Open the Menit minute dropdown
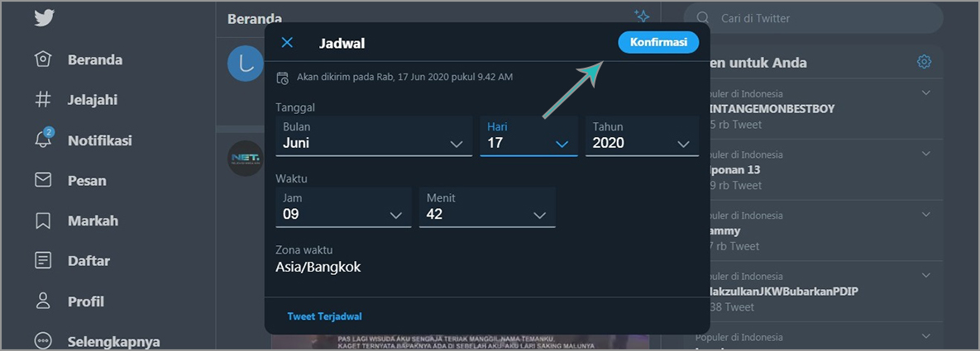Image resolution: width=980 pixels, height=351 pixels. (x=487, y=207)
